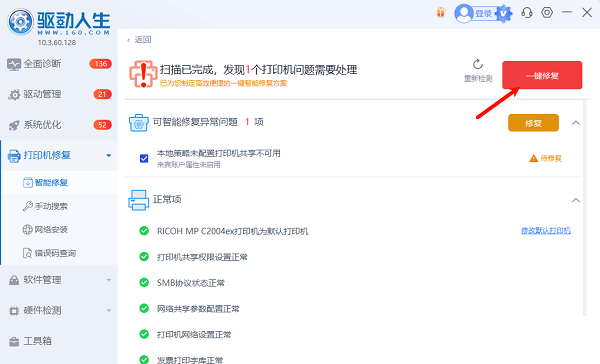600x364 pixels.
Task: Open 系统优化 in the sidebar
Action: coord(59,125)
